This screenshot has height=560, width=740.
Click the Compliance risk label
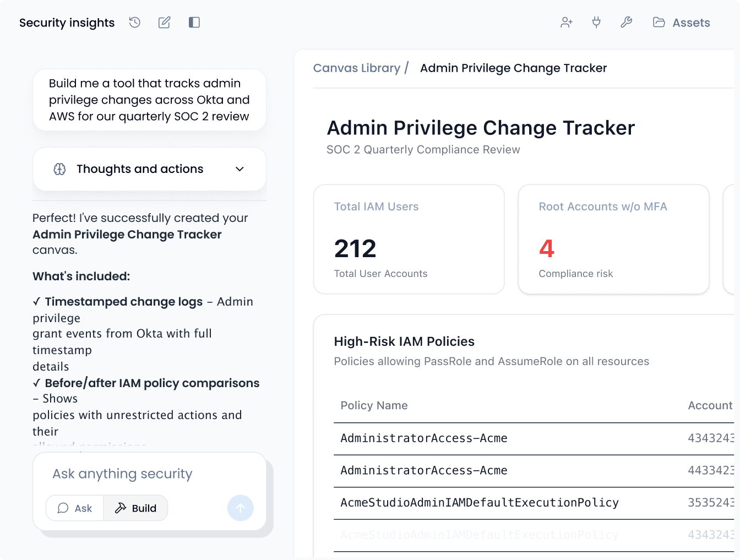tap(576, 274)
